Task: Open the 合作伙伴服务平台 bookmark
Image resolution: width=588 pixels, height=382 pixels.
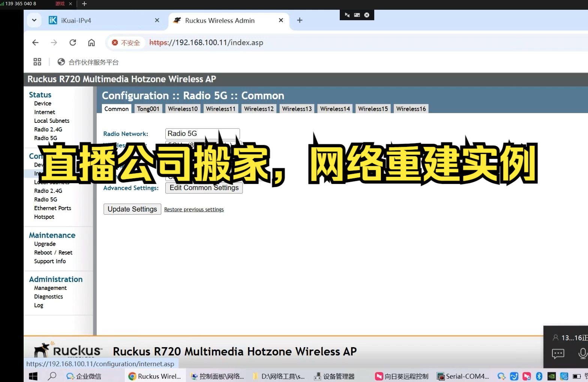Action: 88,62
